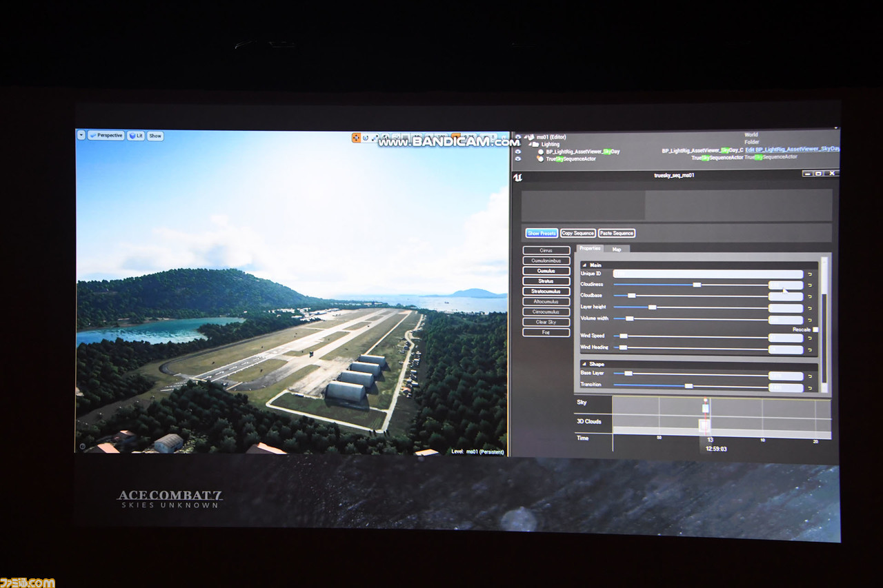Apply the Cumulus cloud preset
Viewport: 883px width, 588px height.
[x=546, y=271]
